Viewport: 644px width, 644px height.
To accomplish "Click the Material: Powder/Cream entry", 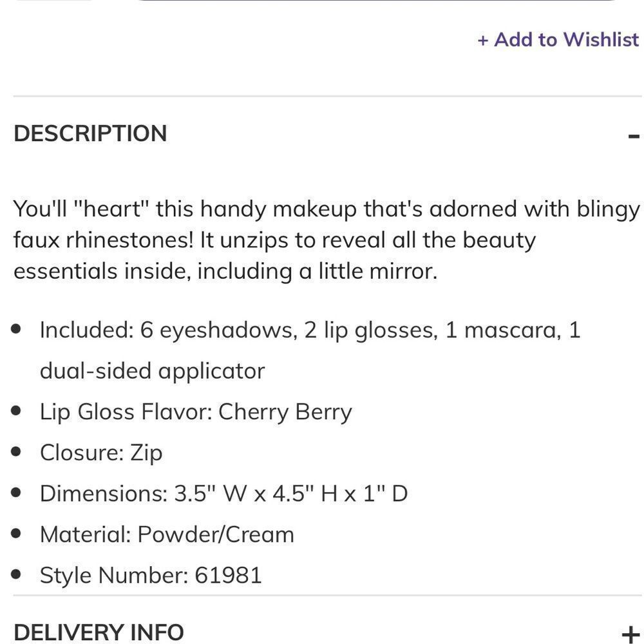I will tap(167, 534).
